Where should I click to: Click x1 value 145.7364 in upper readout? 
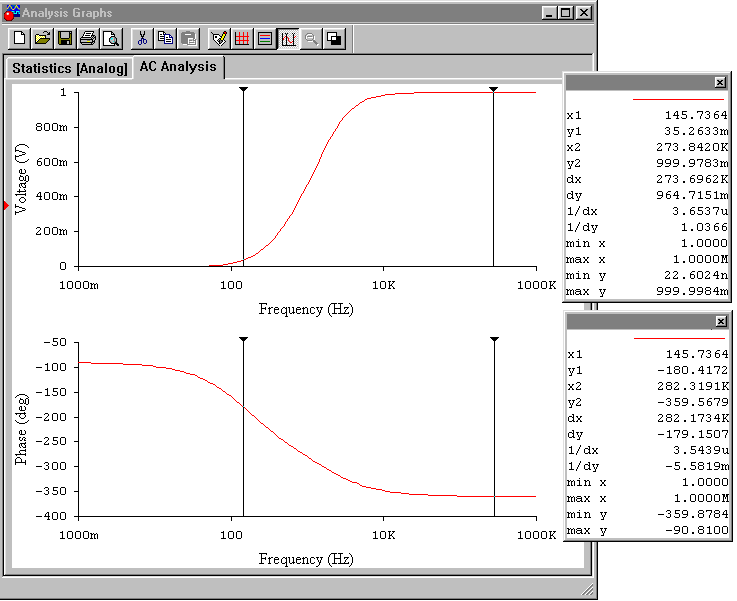tap(696, 115)
